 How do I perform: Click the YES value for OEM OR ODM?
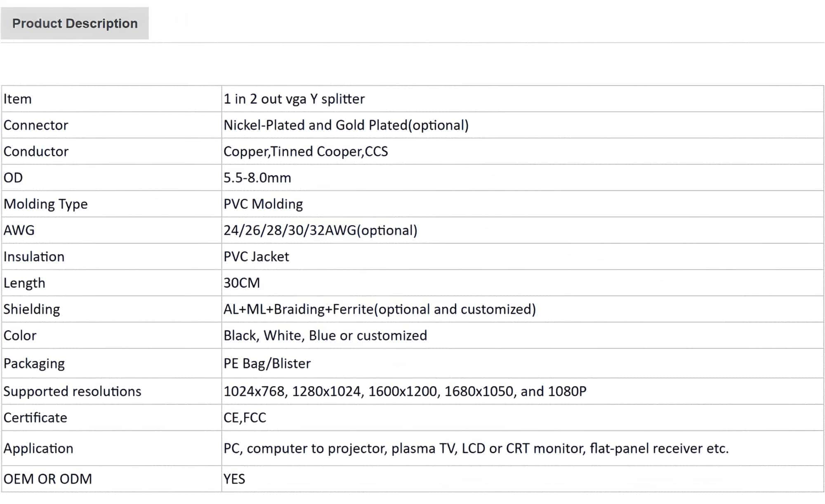(x=234, y=479)
